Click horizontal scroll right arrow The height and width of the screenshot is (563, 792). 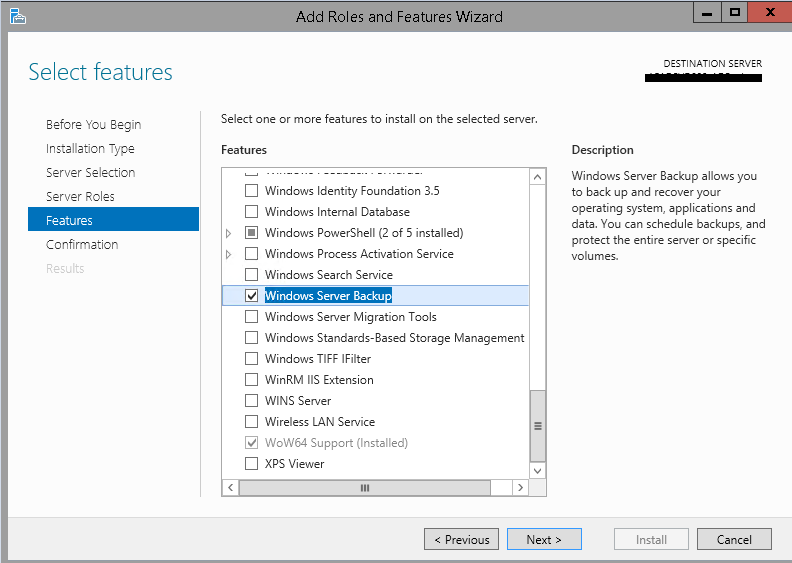pyautogui.click(x=521, y=488)
